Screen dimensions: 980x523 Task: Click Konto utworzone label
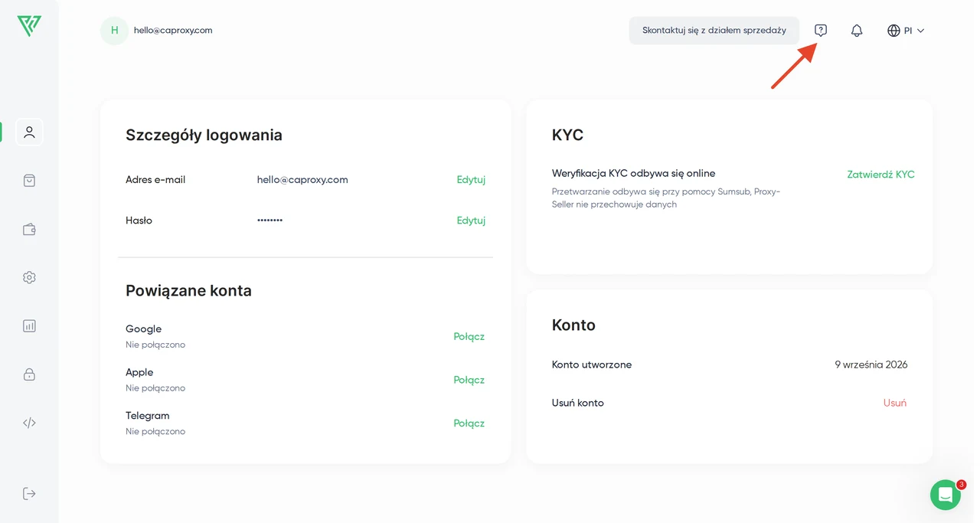click(x=592, y=365)
